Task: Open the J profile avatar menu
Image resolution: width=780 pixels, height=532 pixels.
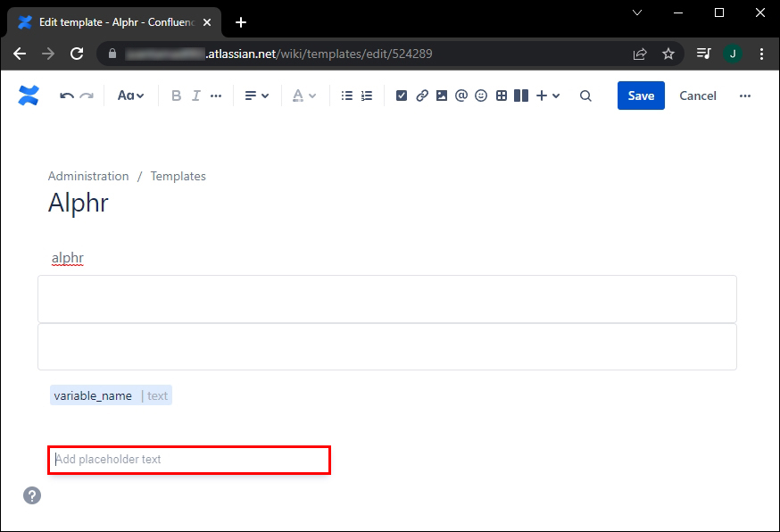Action: click(x=732, y=54)
